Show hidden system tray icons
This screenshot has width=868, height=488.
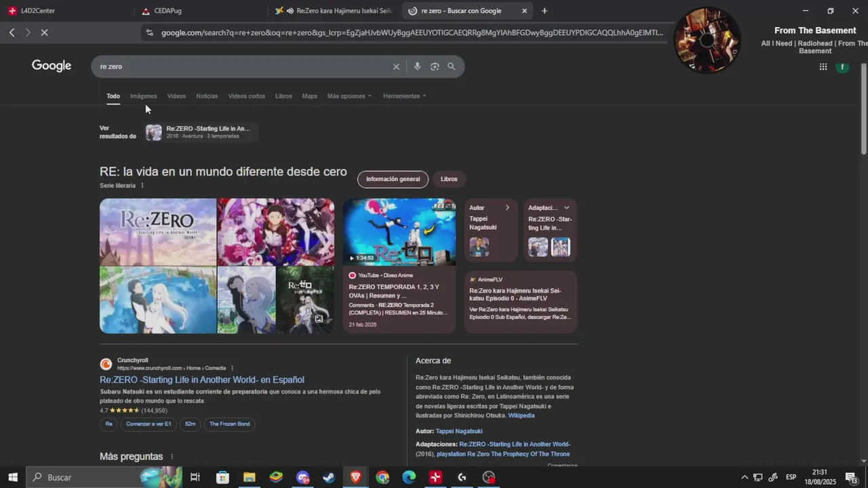[745, 477]
